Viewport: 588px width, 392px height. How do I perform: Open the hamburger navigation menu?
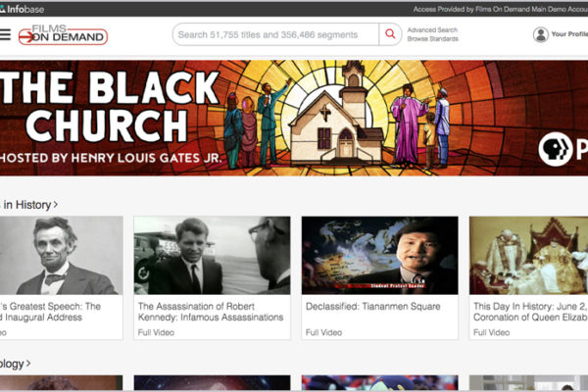click(x=5, y=34)
